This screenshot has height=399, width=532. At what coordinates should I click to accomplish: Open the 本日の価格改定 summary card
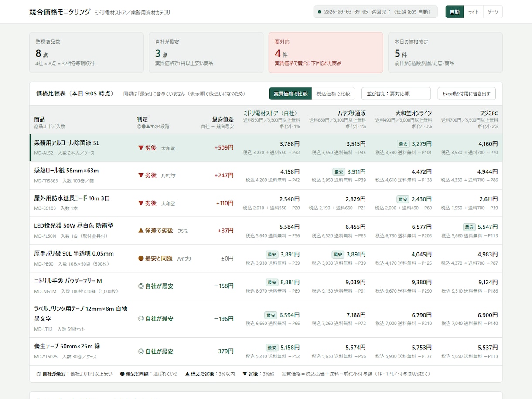[445, 52]
